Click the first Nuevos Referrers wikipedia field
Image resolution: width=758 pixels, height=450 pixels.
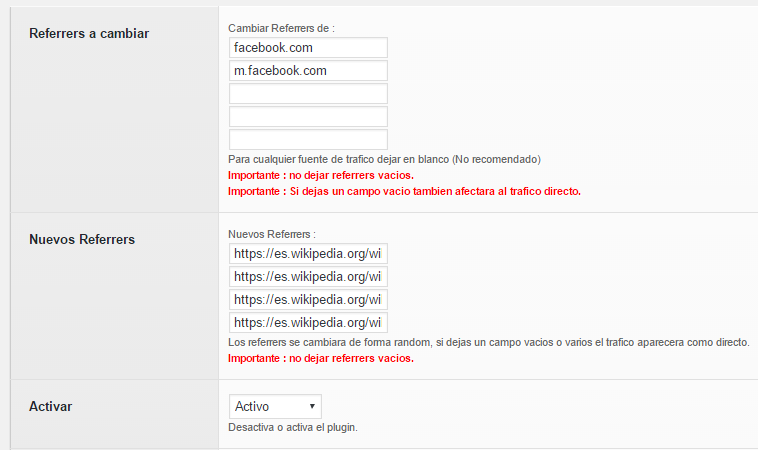[x=308, y=254]
